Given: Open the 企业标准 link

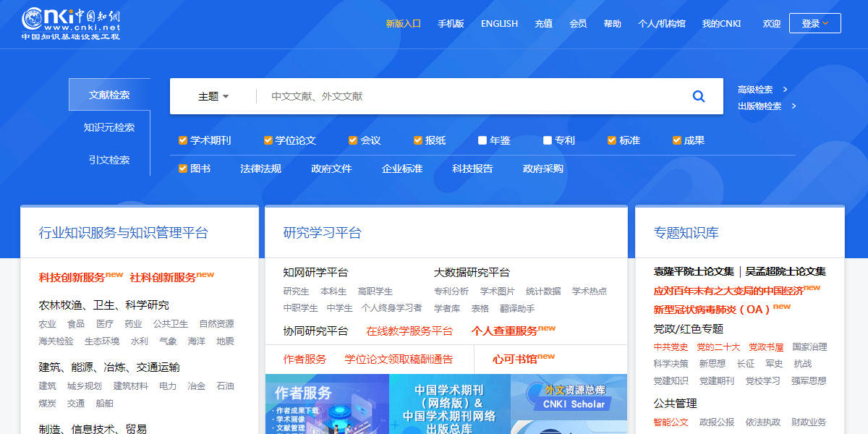Looking at the screenshot, I should (402, 169).
